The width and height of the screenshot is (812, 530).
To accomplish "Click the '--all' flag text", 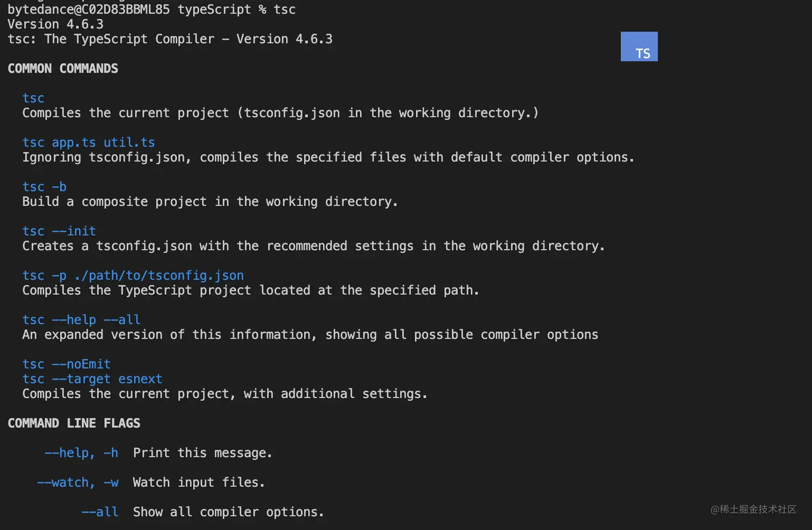I will 100,512.
